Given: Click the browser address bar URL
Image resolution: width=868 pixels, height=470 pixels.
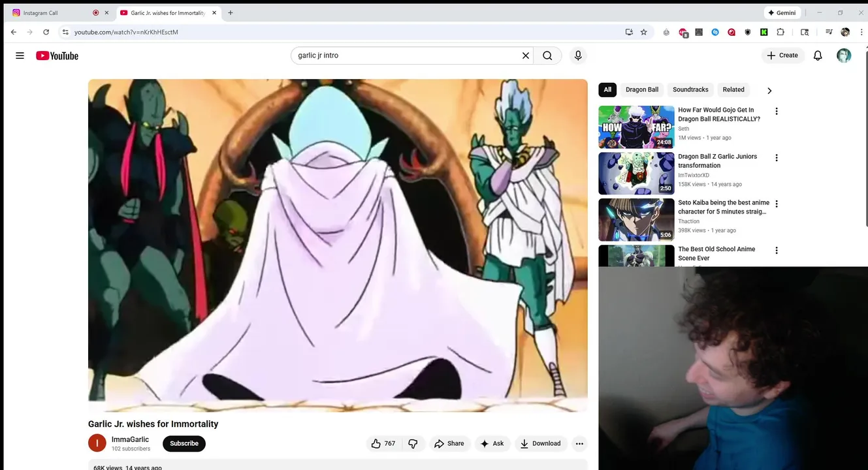Looking at the screenshot, I should (x=126, y=32).
